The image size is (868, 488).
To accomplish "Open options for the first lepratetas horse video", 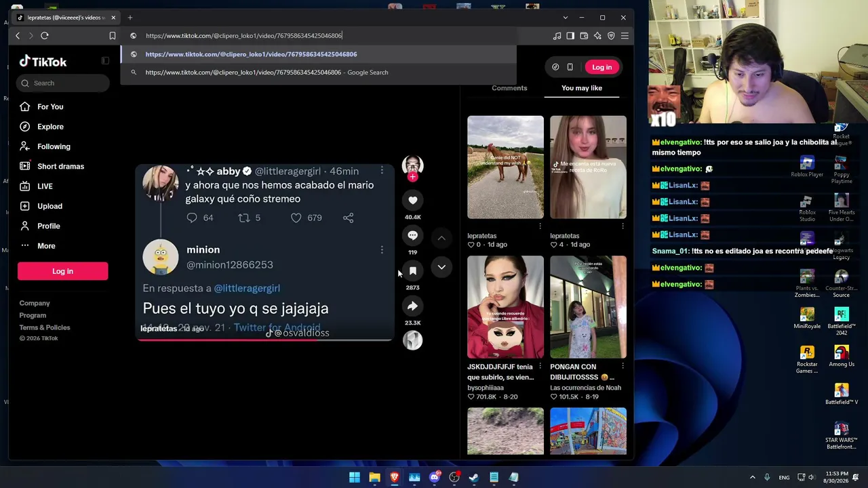I will (x=540, y=226).
